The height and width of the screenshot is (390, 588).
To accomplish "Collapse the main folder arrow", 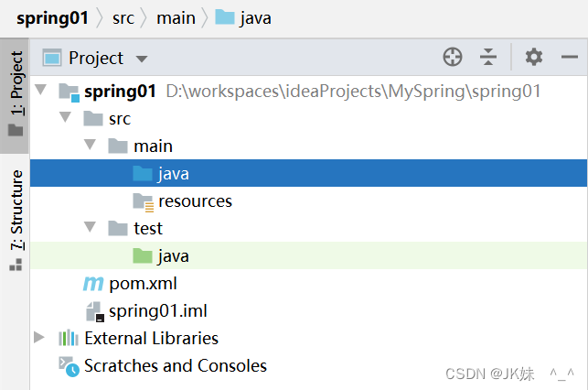I will click(x=90, y=145).
